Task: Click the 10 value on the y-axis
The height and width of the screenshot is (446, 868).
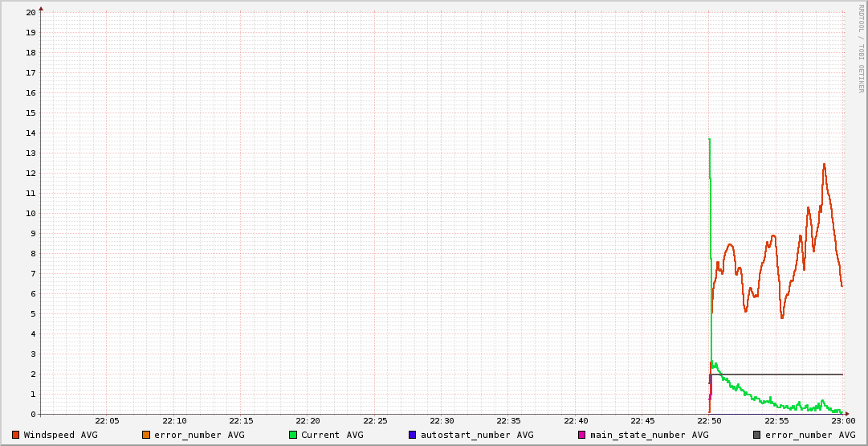Action: pos(31,214)
